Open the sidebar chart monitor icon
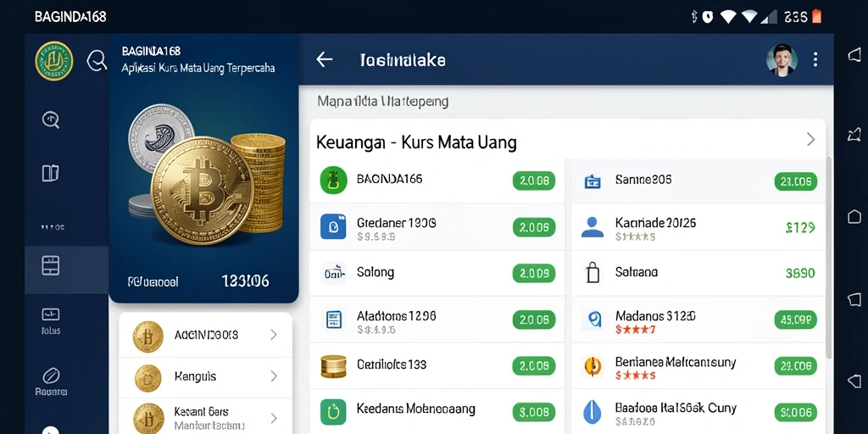The height and width of the screenshot is (434, 868). point(50,314)
